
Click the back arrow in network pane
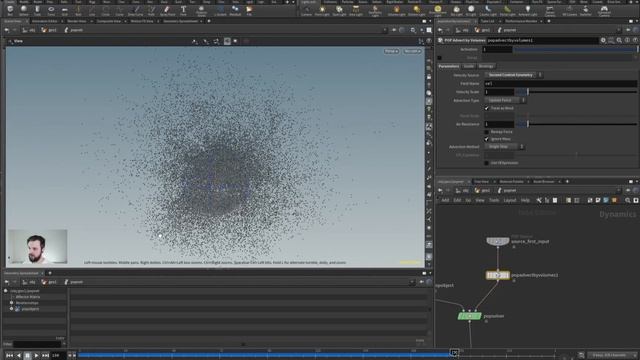[440, 190]
